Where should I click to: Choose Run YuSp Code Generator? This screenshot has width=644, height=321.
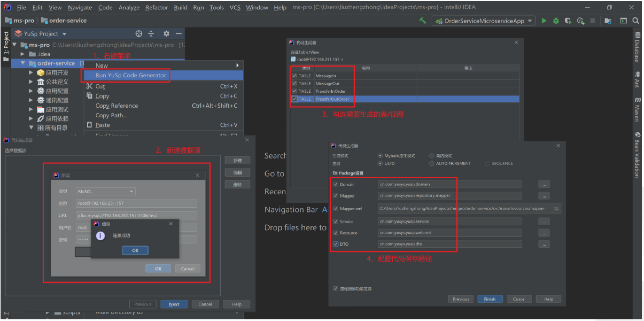pyautogui.click(x=130, y=75)
